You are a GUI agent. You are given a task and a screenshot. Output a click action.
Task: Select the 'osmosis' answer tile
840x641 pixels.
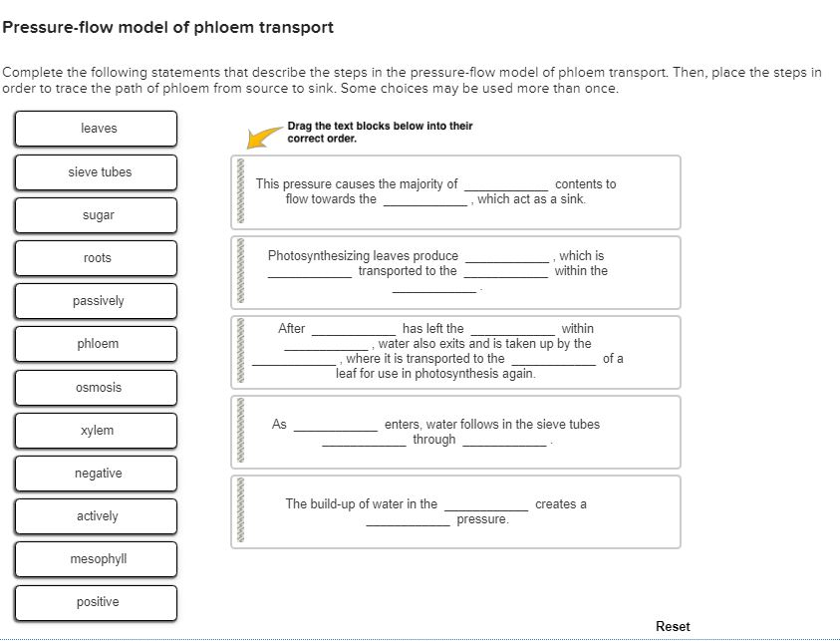point(96,387)
